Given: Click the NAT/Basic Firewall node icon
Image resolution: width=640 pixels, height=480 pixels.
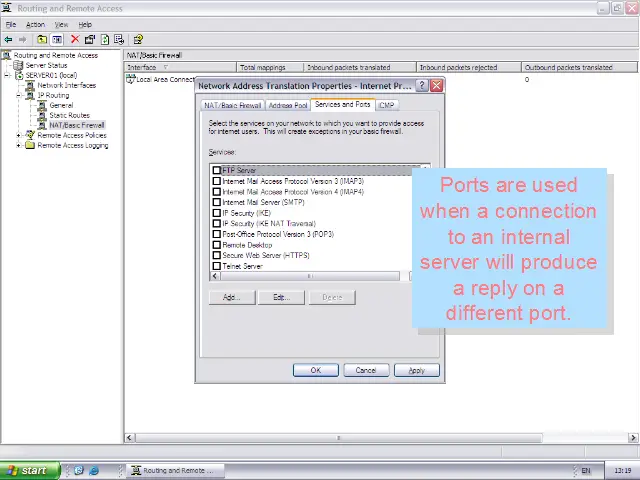Looking at the screenshot, I should coord(42,125).
